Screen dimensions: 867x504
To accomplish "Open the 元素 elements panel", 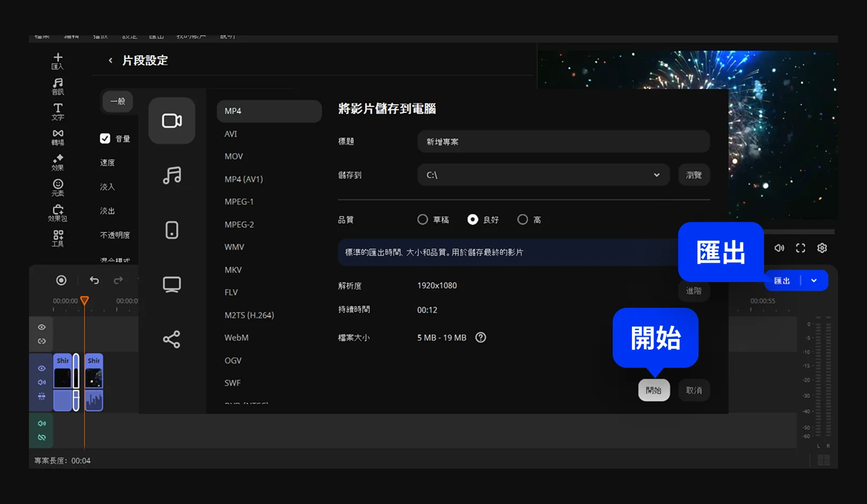I will click(x=58, y=188).
